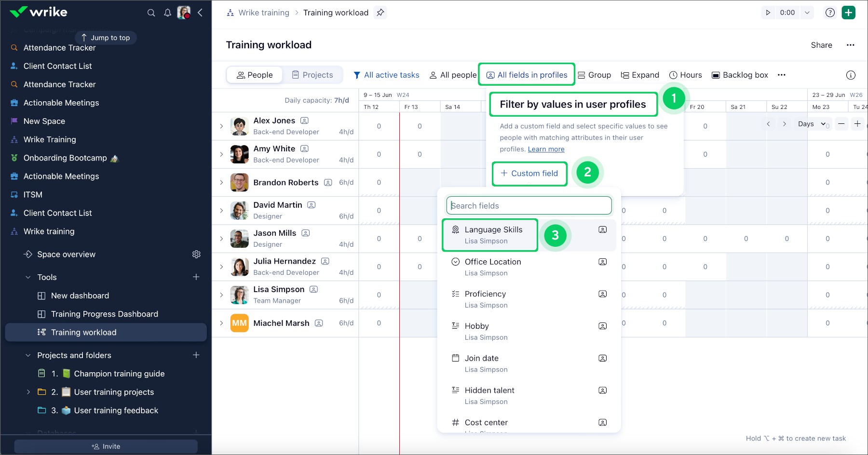Start the timer play button
The width and height of the screenshot is (868, 455).
tap(768, 13)
